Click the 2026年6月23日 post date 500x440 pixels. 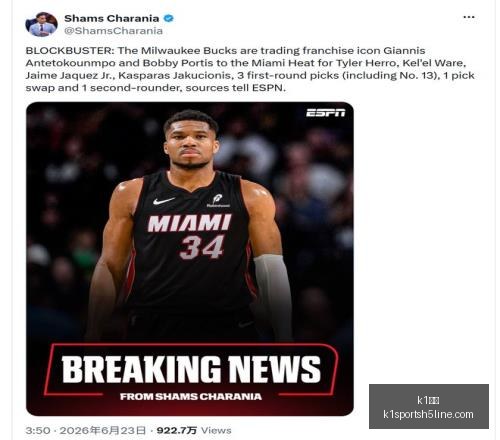[103, 430]
